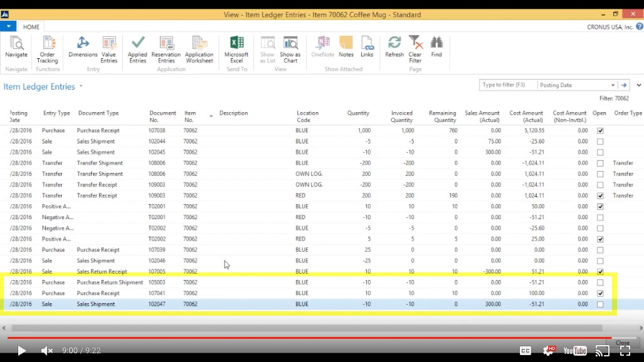
Task: Show Value Entries
Action: pos(109,49)
